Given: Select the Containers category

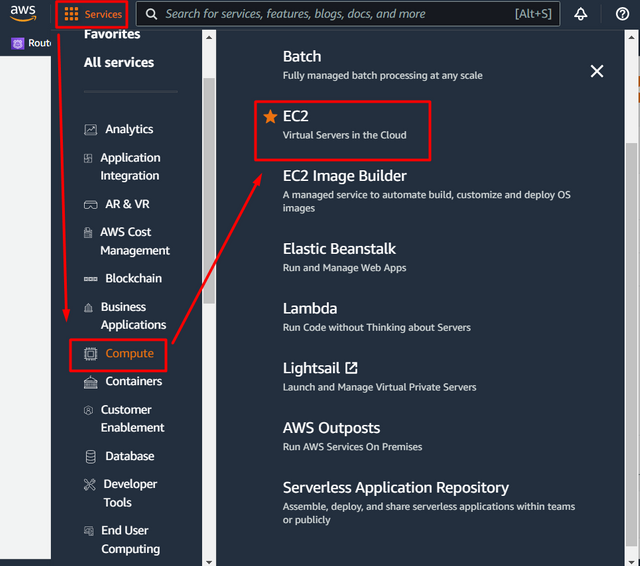Looking at the screenshot, I should (x=133, y=381).
